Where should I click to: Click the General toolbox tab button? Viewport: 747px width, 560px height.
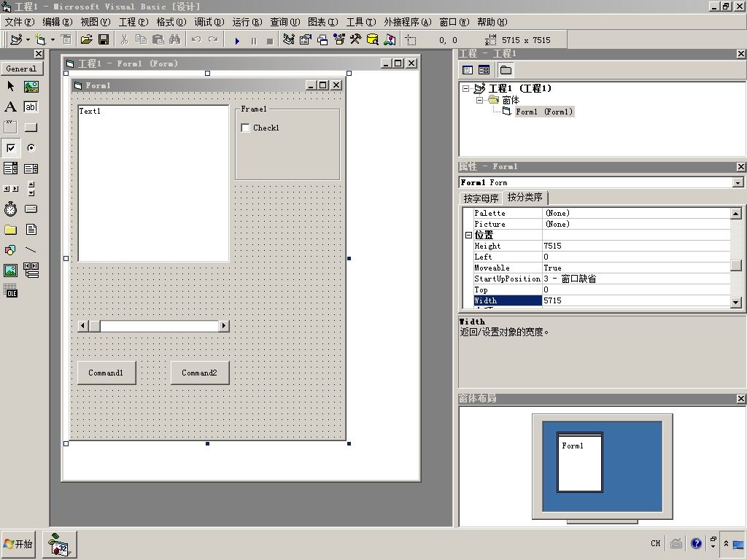click(21, 69)
